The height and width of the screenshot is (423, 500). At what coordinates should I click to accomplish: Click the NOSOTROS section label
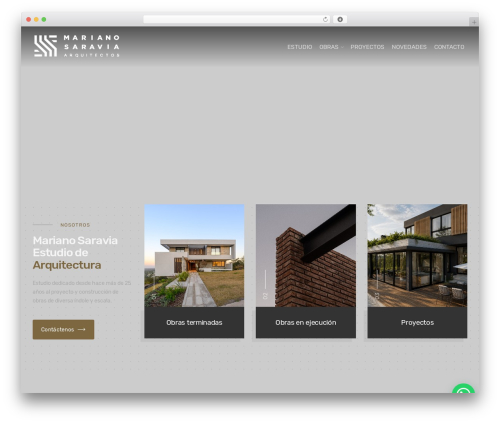75,225
